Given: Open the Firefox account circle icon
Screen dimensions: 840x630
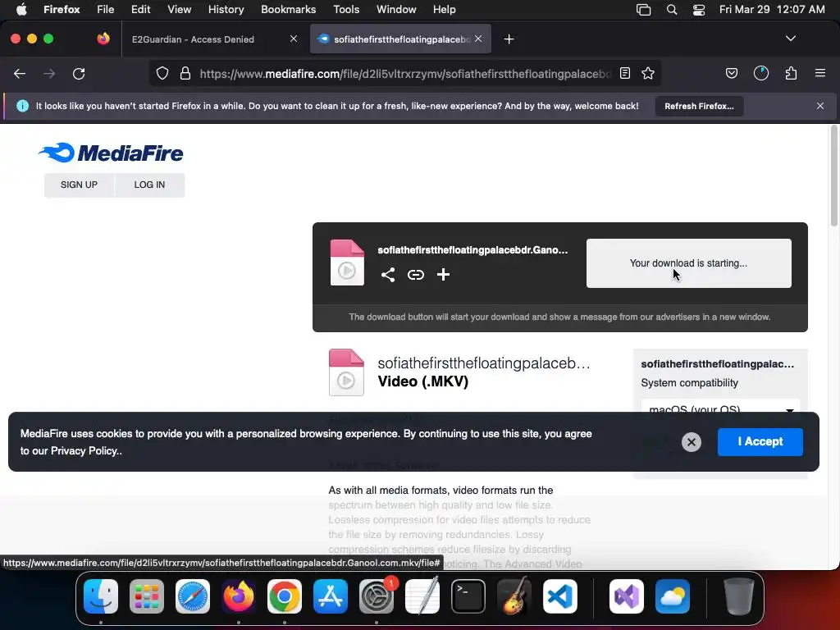Looking at the screenshot, I should 761,73.
